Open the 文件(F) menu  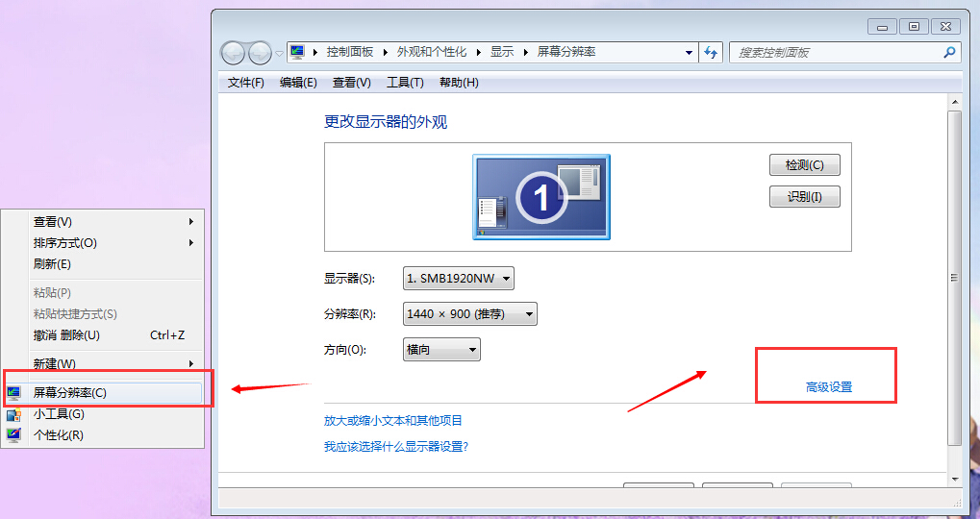pos(245,83)
